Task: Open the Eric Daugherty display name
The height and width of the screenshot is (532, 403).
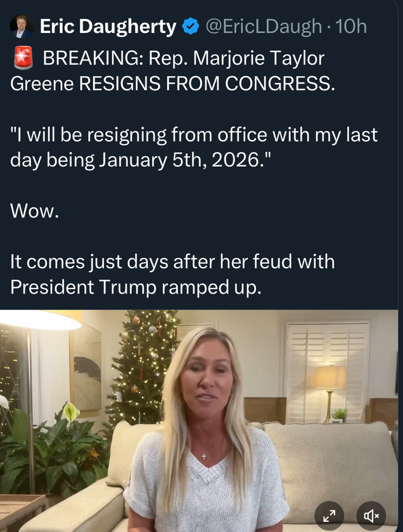Action: pos(108,27)
